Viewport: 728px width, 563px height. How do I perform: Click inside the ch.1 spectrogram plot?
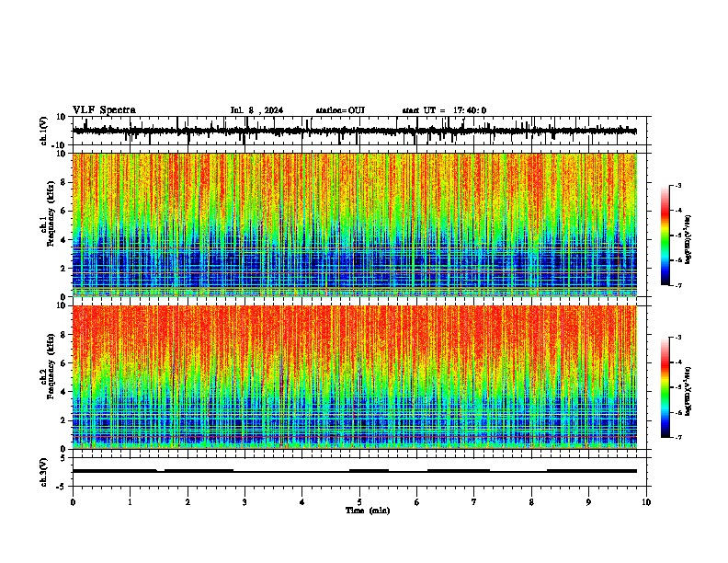[x=355, y=224]
